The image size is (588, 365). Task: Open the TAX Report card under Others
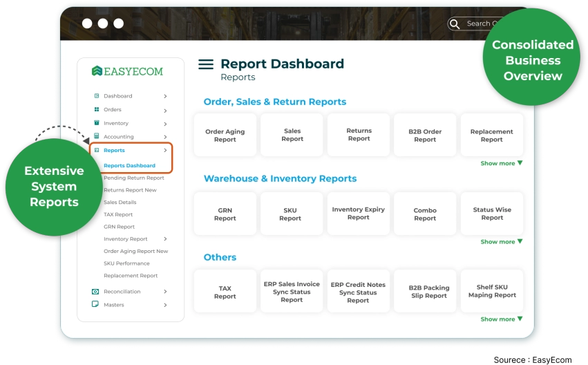(225, 291)
